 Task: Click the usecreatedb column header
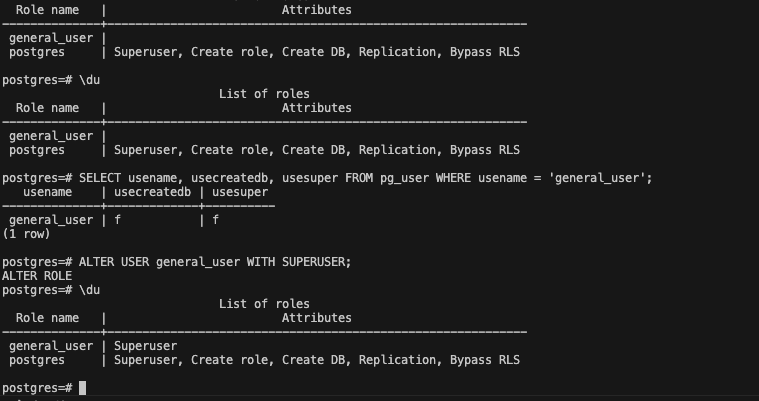tap(152, 192)
